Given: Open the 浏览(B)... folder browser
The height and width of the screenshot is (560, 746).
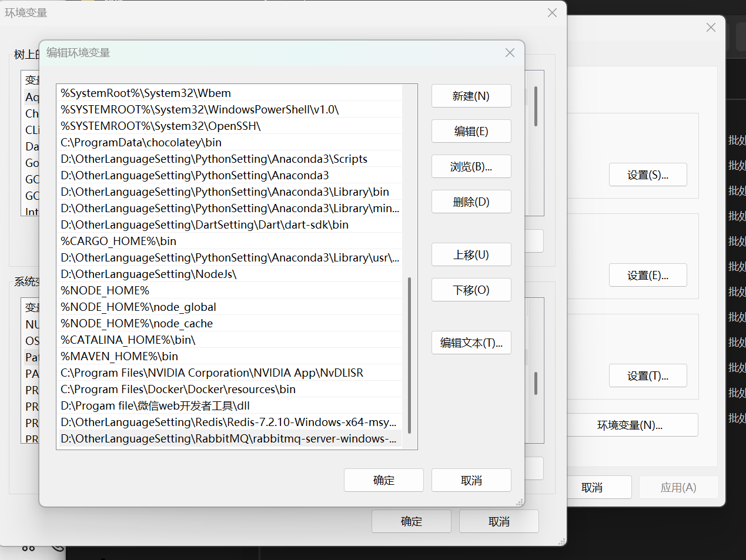Looking at the screenshot, I should point(471,167).
